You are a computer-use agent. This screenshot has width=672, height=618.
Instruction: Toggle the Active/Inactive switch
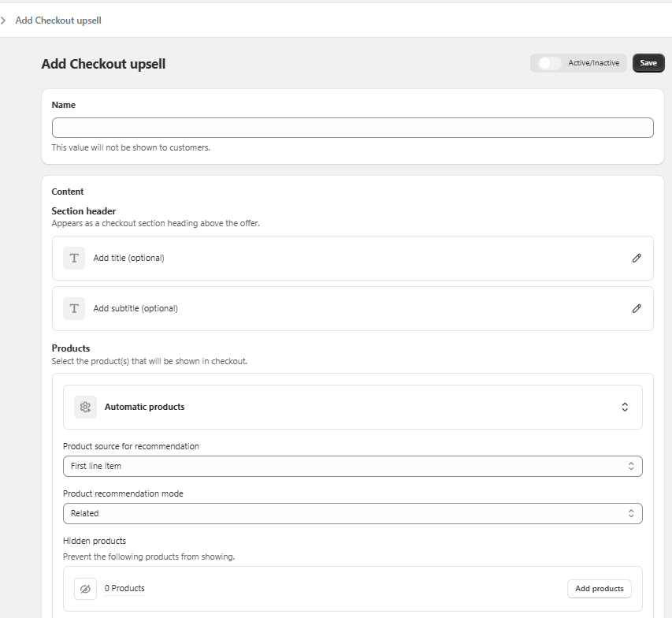point(549,63)
